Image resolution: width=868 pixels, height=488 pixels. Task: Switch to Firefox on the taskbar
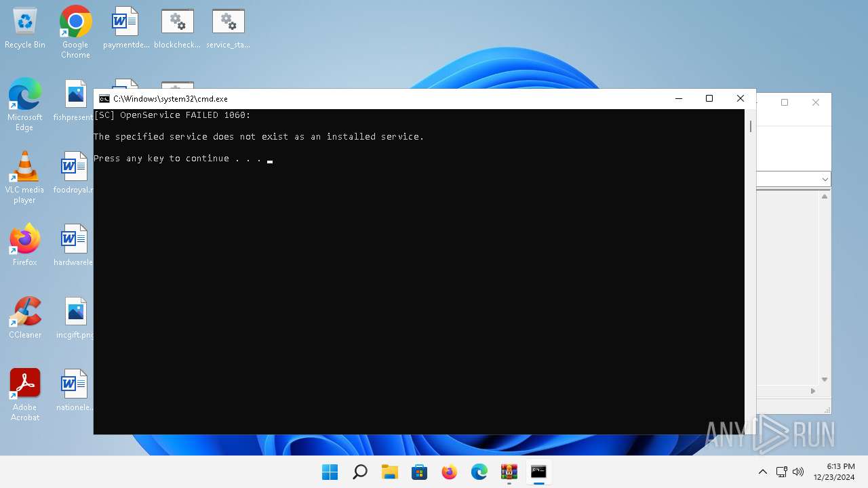[450, 472]
